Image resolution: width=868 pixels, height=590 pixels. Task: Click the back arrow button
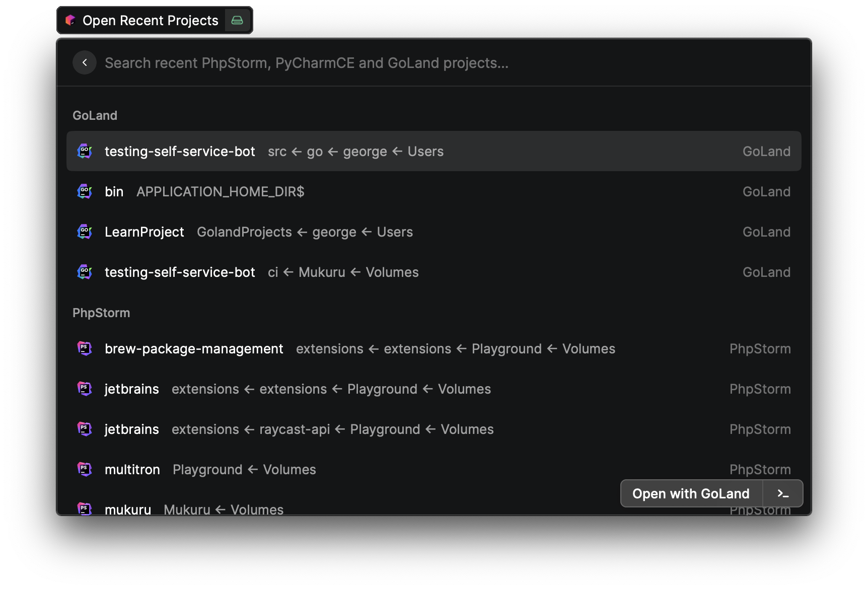pos(85,62)
